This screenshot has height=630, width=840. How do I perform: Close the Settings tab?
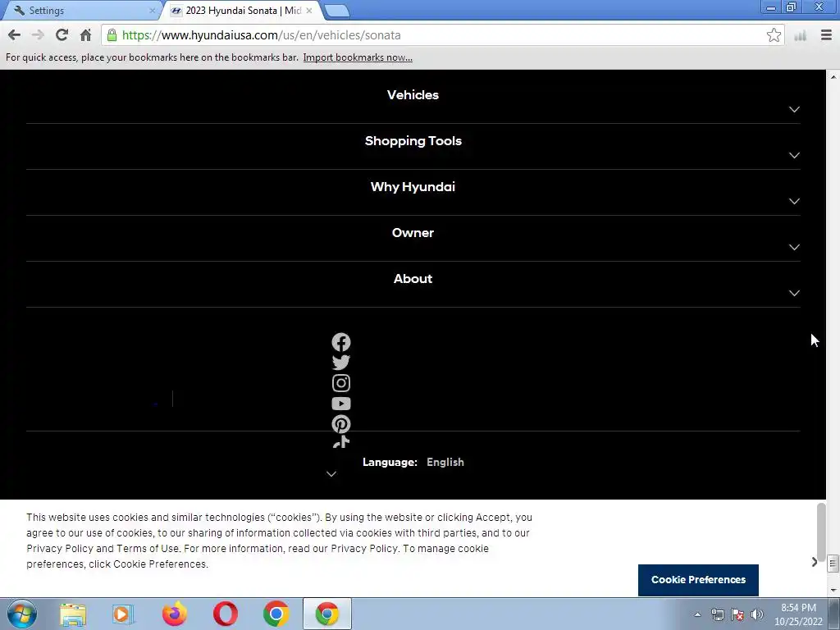(x=152, y=10)
